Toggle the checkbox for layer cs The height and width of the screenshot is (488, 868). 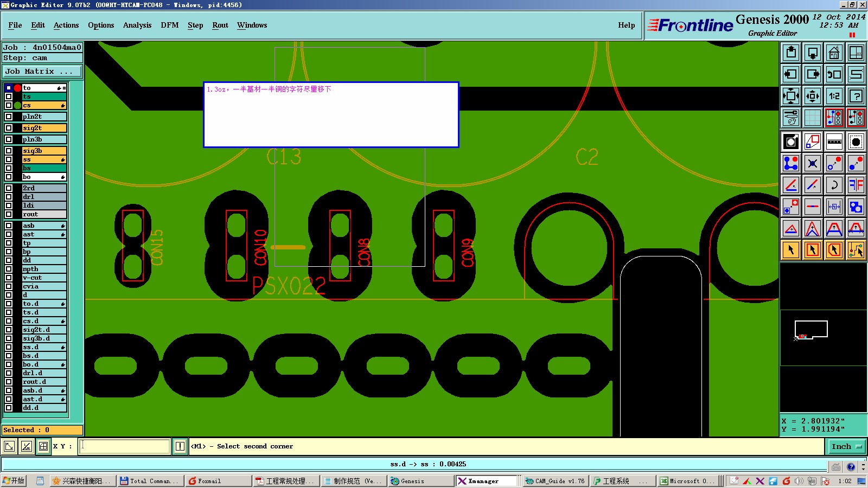point(9,105)
